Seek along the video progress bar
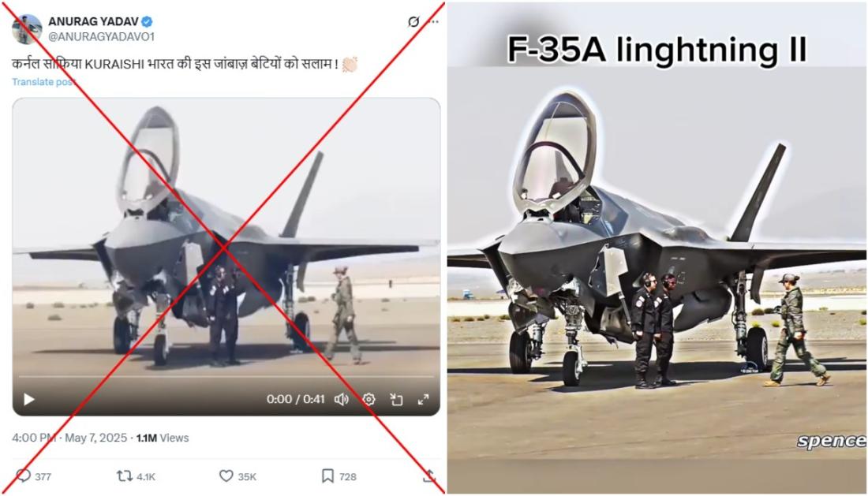Viewport: 868px width, 496px height. (x=226, y=377)
